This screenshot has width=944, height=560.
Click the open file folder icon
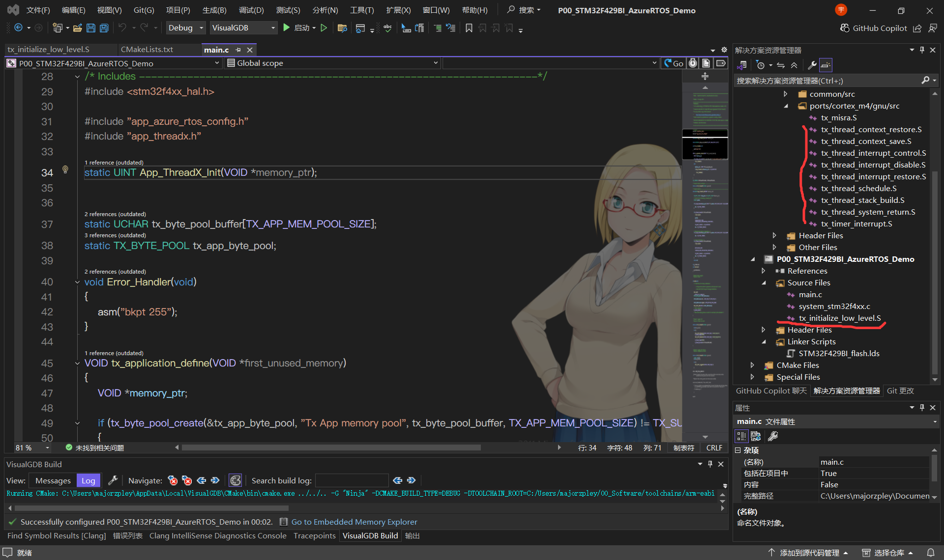(x=77, y=28)
